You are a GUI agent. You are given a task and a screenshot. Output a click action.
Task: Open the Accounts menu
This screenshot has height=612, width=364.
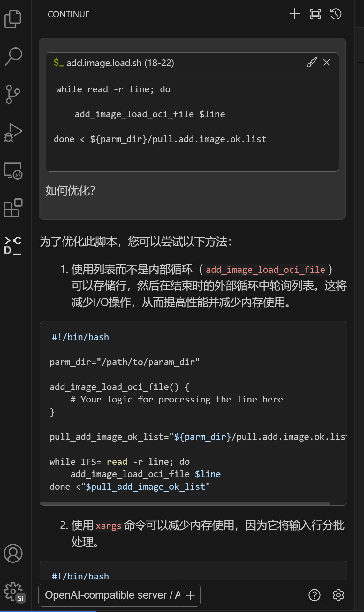coord(13,553)
